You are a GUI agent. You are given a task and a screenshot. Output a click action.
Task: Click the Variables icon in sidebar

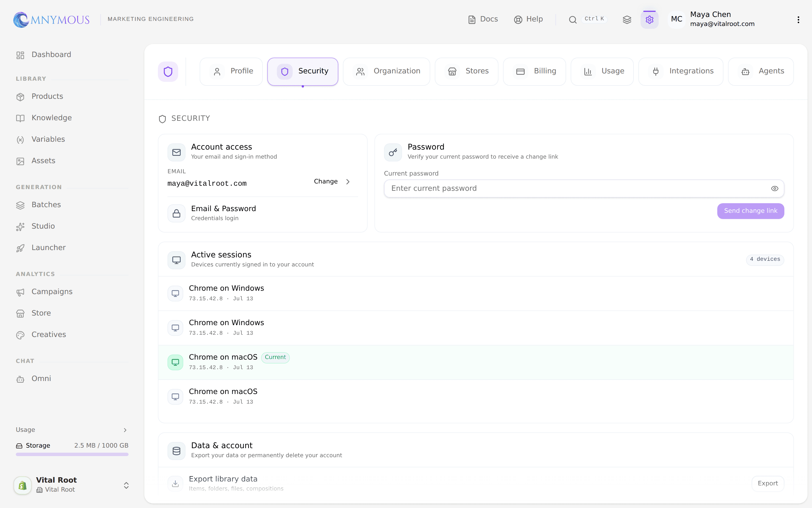[20, 140]
